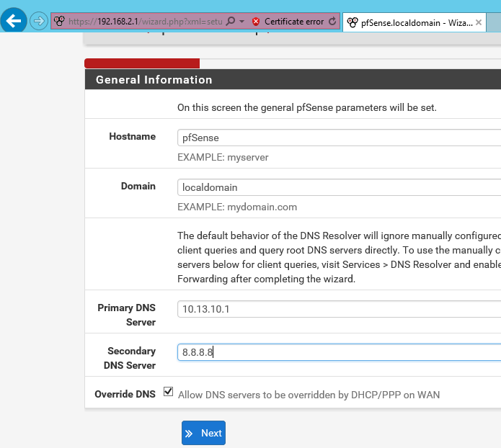Image resolution: width=501 pixels, height=448 pixels.
Task: Click into the Hostname field
Action: pos(339,138)
